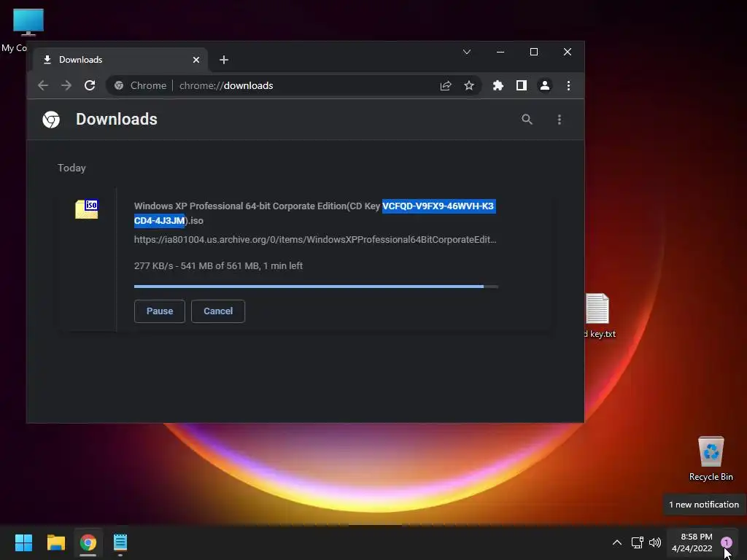Open the Chrome profile avatar
The width and height of the screenshot is (747, 560).
544,86
